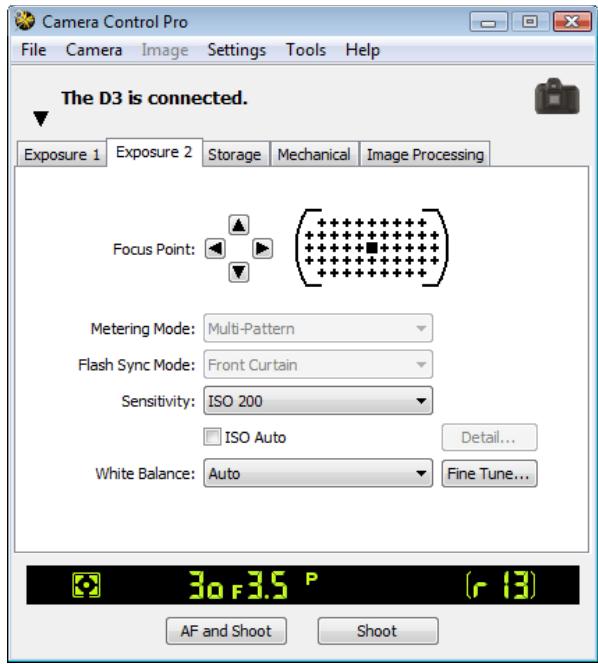Open the Flash Sync Mode Front Curtain dropdown
The image size is (598, 664).
tap(318, 365)
